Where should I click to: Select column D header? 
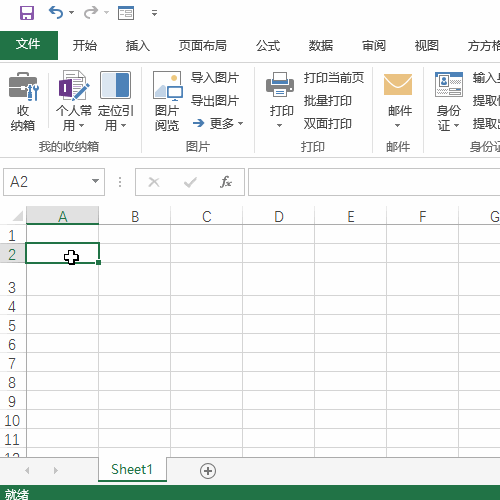pyautogui.click(x=279, y=216)
